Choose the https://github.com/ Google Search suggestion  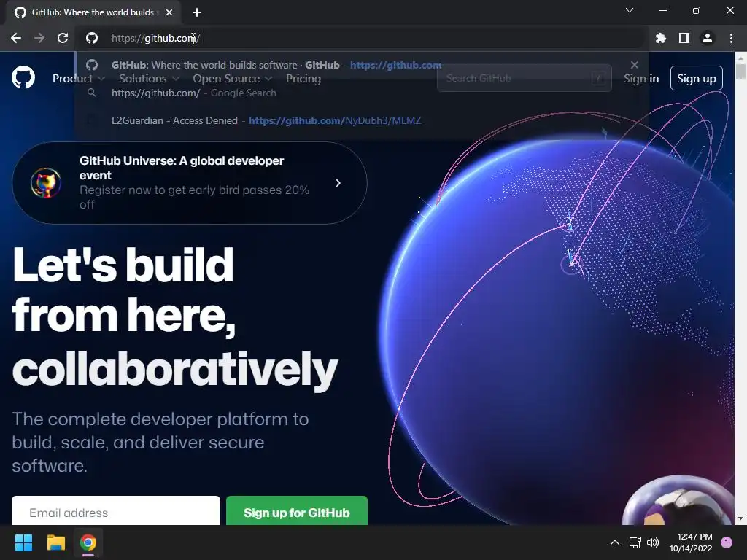coord(361,93)
